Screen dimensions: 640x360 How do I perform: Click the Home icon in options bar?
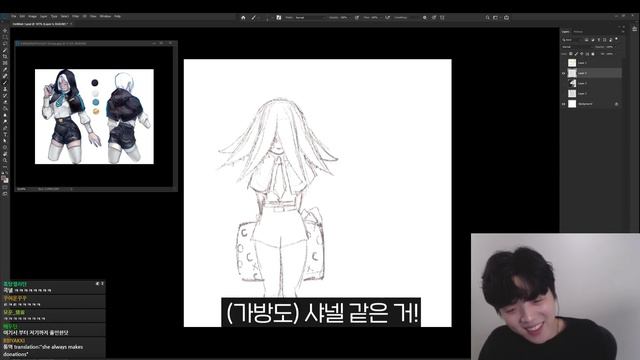tap(243, 18)
